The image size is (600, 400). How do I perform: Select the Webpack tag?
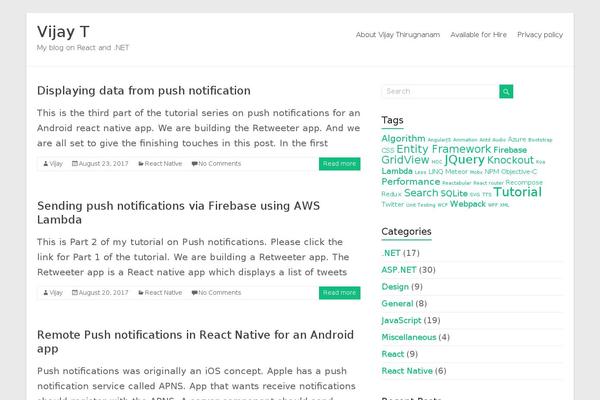(x=468, y=204)
